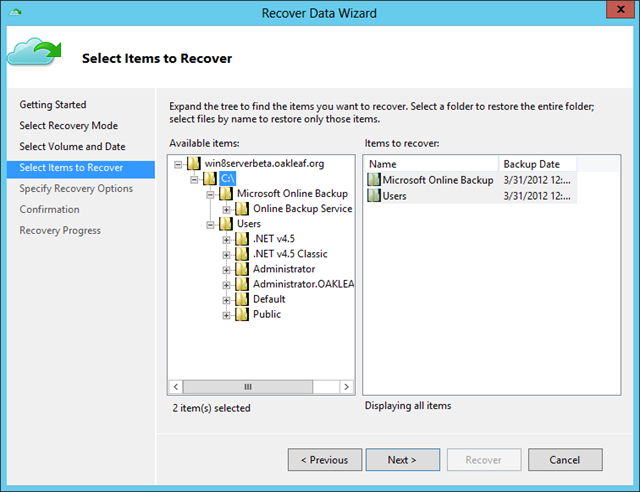Click the Default folder icon
Viewport: 640px width, 492px height.
click(x=242, y=299)
